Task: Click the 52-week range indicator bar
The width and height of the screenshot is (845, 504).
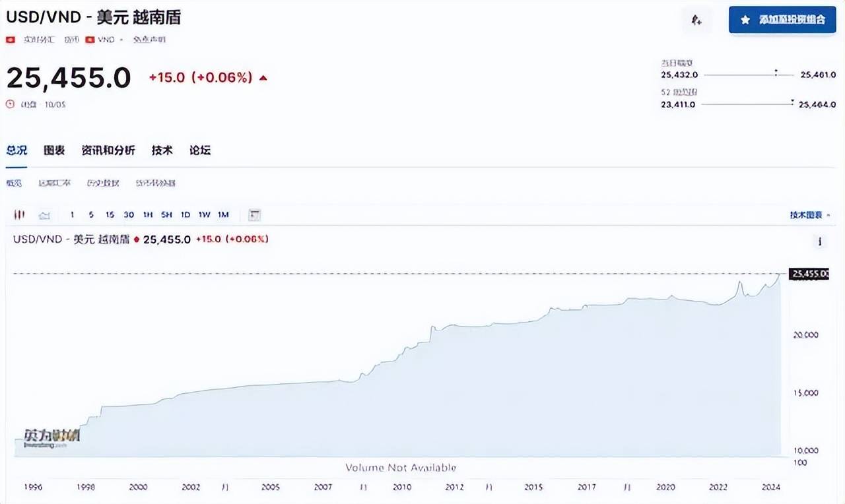Action: 748,104
